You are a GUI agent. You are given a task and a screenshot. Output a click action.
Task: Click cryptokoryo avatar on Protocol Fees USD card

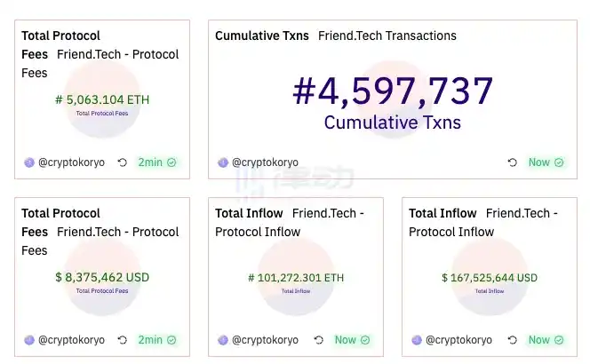[x=29, y=340]
